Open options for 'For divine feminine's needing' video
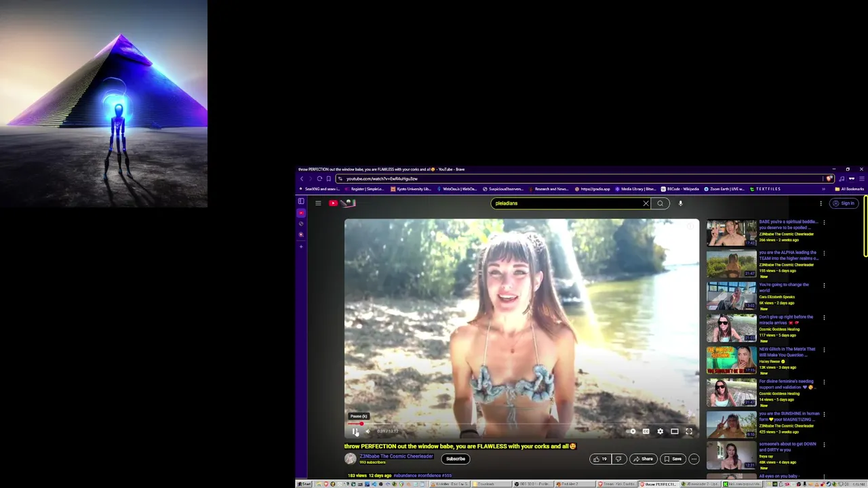Viewport: 868px width, 488px height. (x=824, y=382)
